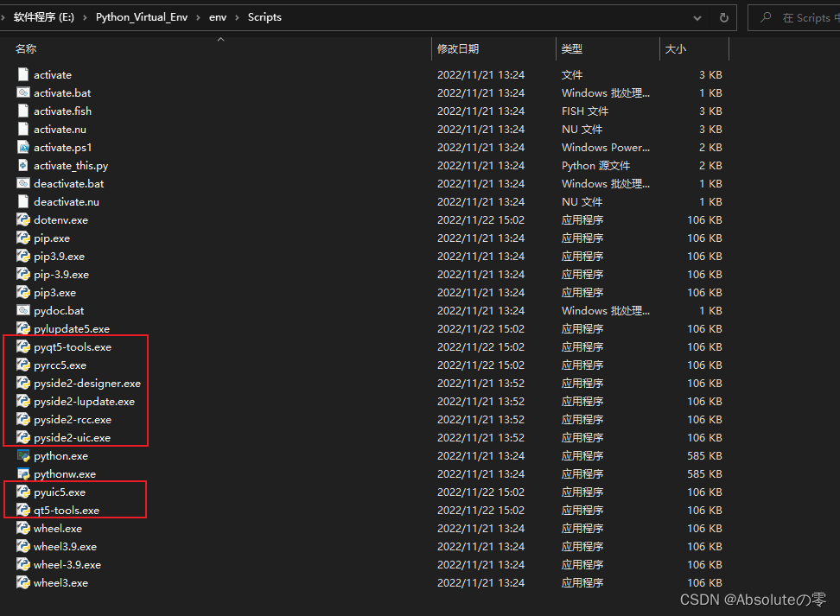The width and height of the screenshot is (840, 616).
Task: Open the address bar history dropdown
Action: coord(697,16)
